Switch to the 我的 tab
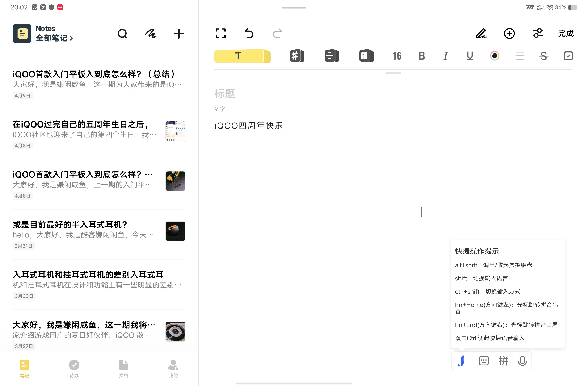This screenshot has height=386, width=588. click(173, 369)
